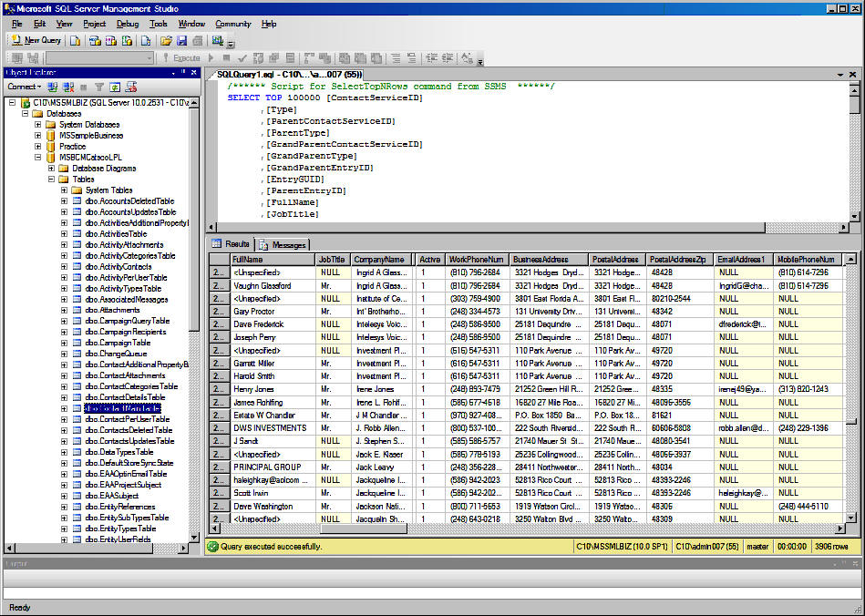Image resolution: width=865 pixels, height=616 pixels.
Task: Click the Refresh icon in Object Explorer
Action: pos(115,87)
